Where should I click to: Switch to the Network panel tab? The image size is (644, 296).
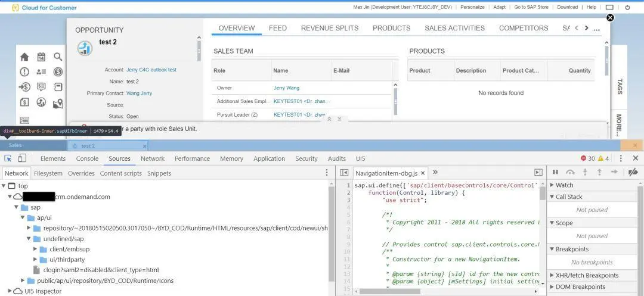point(153,158)
